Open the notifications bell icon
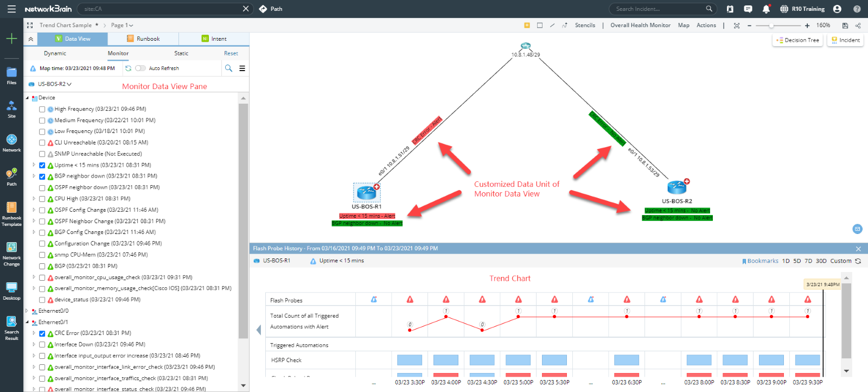 766,9
